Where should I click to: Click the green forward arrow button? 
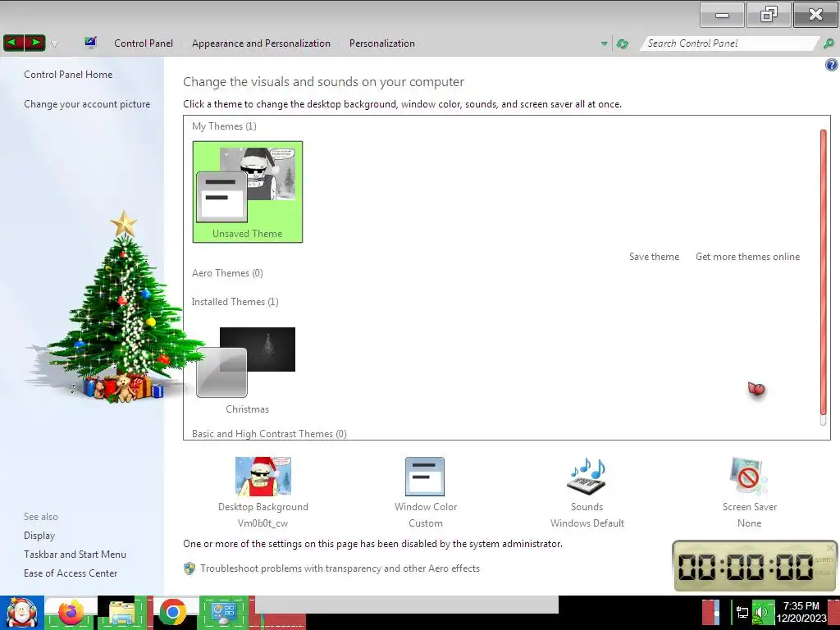click(x=34, y=43)
